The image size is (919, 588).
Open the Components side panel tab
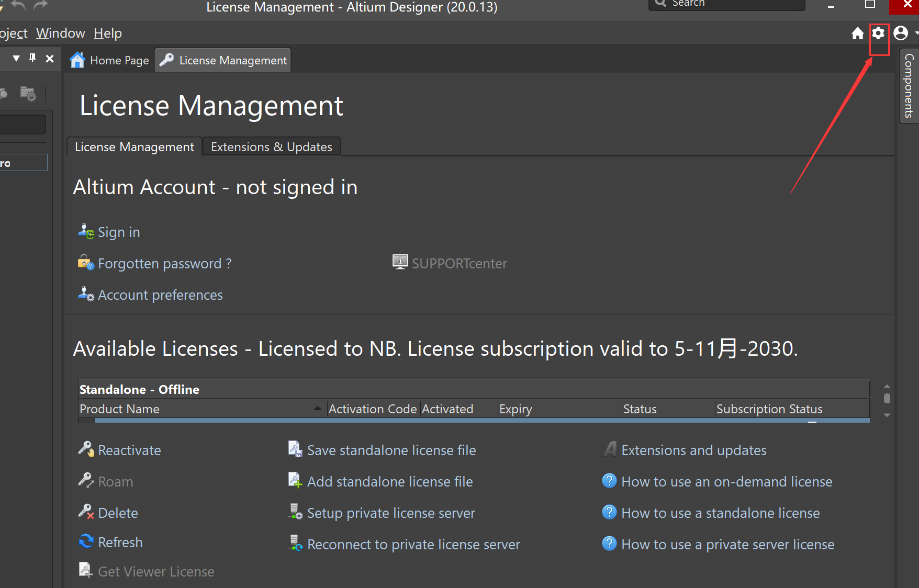909,86
